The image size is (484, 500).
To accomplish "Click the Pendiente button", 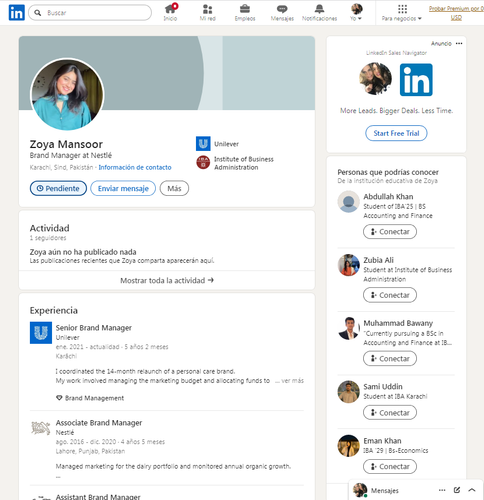I will (58, 188).
